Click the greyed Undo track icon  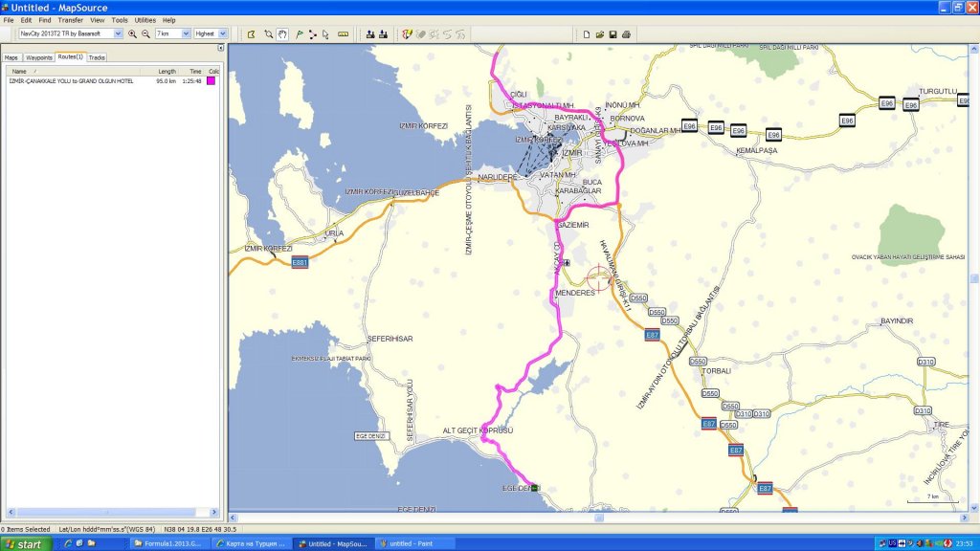click(x=448, y=34)
